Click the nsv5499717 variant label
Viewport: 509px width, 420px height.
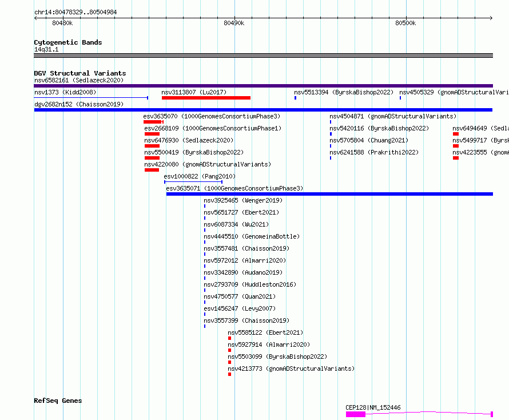480,140
